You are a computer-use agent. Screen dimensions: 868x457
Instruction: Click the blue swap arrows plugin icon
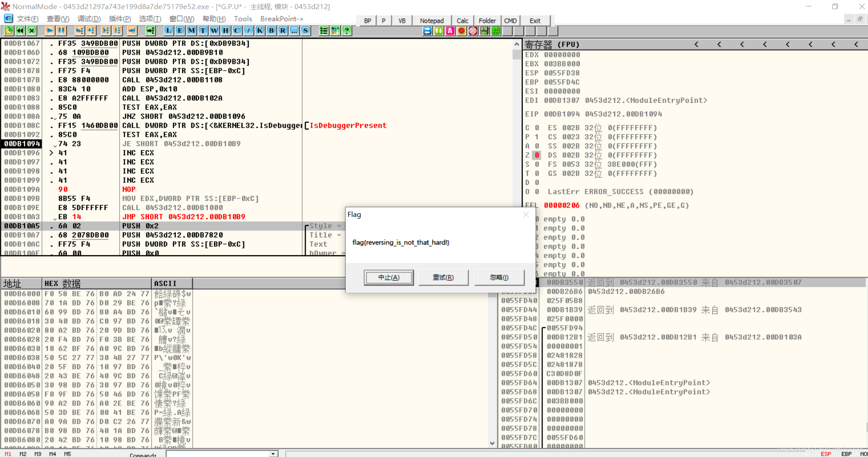(427, 31)
